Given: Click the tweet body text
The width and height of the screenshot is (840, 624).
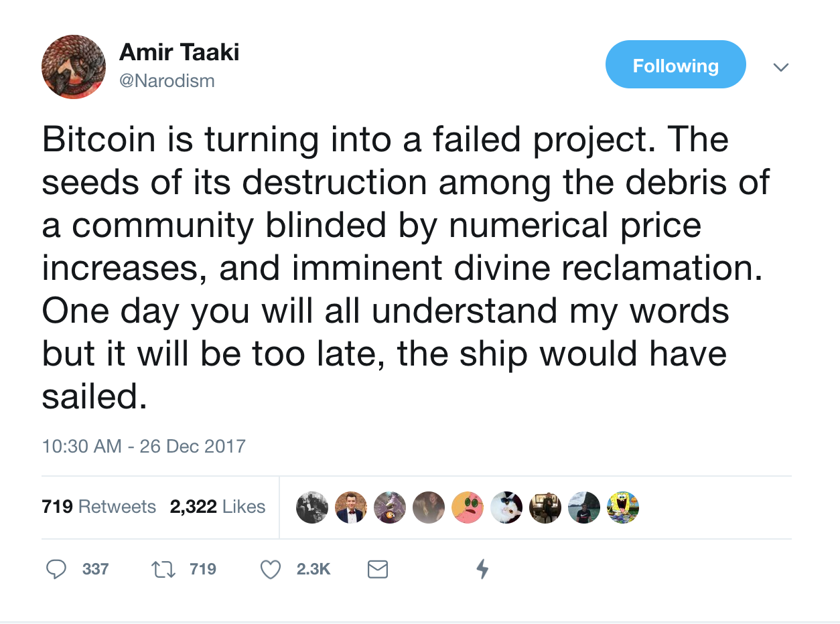Looking at the screenshot, I should tap(402, 268).
